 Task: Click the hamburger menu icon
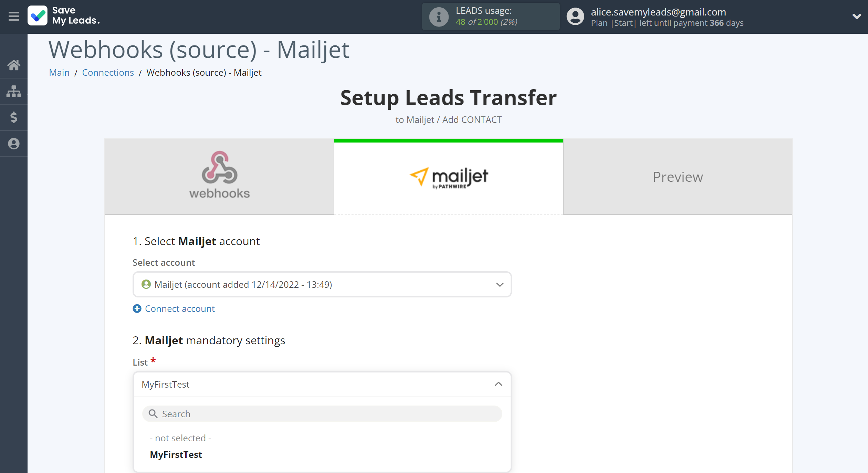tap(13, 16)
